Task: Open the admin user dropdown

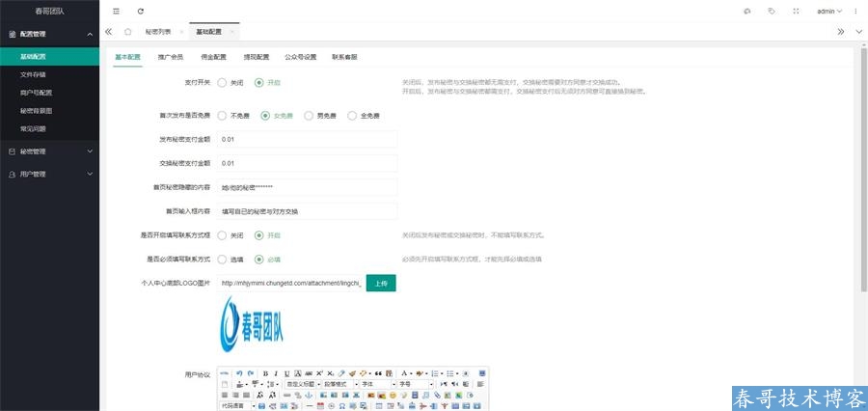Action: click(828, 11)
